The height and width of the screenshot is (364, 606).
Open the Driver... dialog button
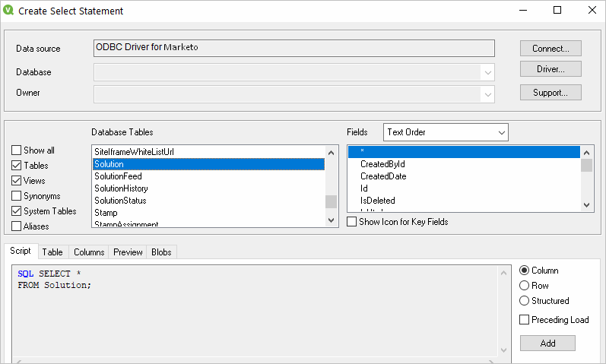pos(550,69)
